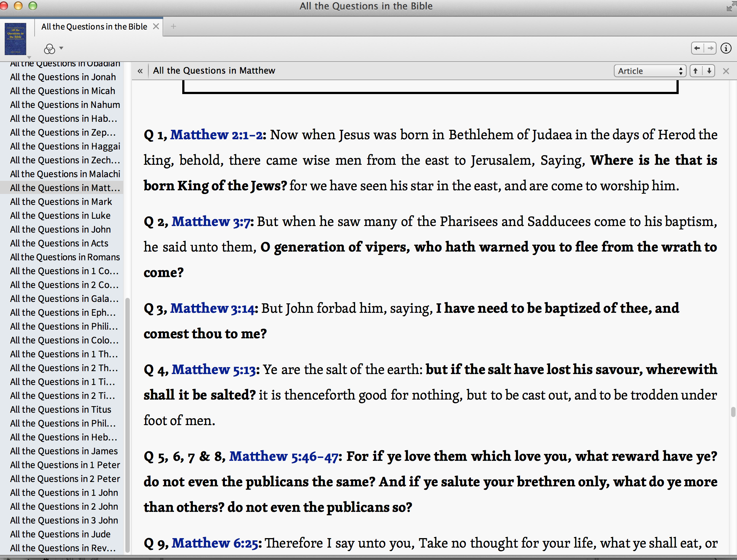Select All the Questions in 1 Th... entry
737x560 pixels.
coord(64,354)
